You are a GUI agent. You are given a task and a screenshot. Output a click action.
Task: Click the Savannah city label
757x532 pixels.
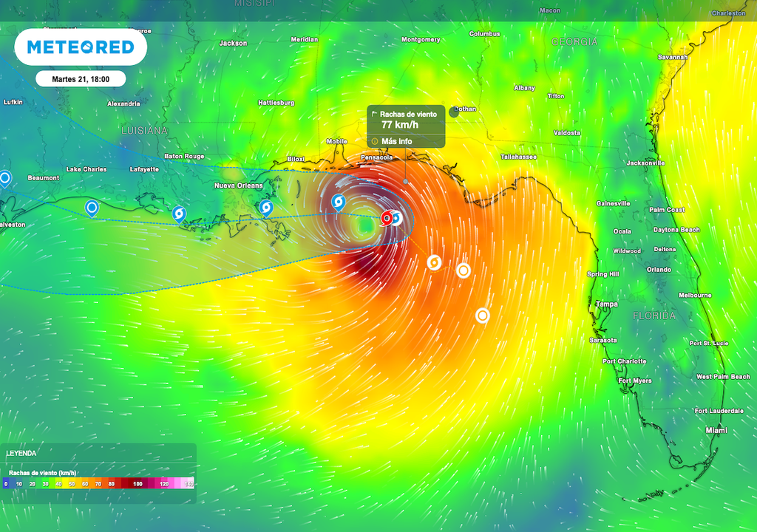[673, 57]
